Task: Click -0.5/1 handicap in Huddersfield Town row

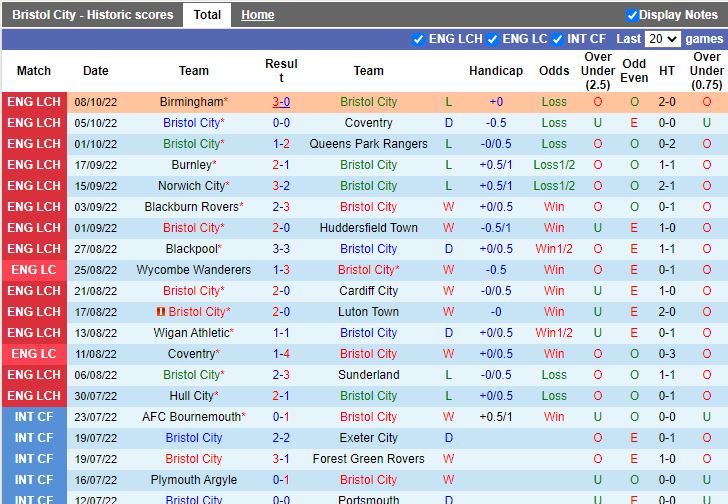Action: pyautogui.click(x=496, y=228)
